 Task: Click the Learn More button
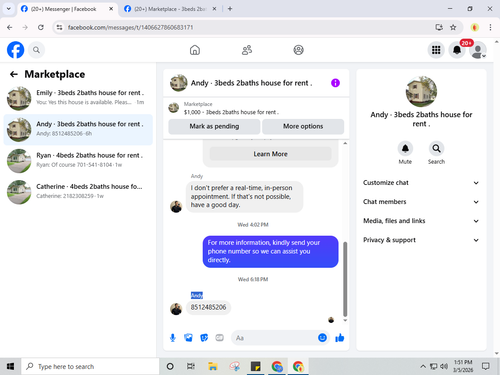(x=270, y=154)
